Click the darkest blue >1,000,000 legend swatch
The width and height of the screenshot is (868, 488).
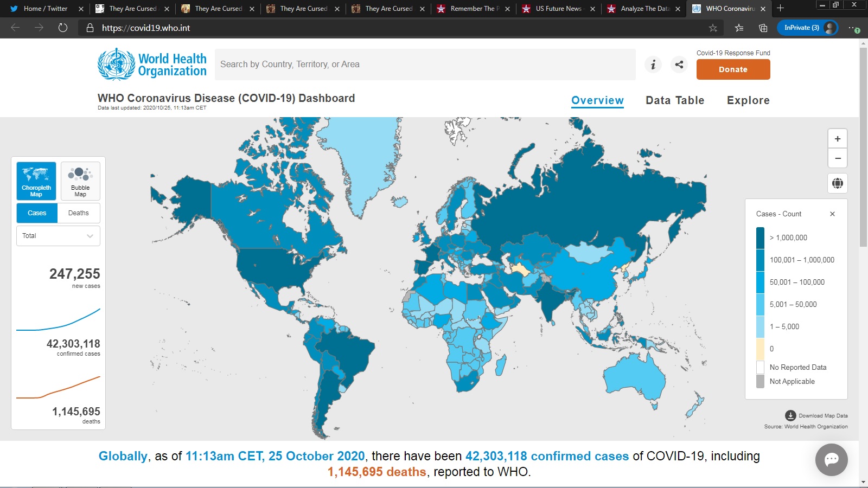pyautogui.click(x=760, y=237)
